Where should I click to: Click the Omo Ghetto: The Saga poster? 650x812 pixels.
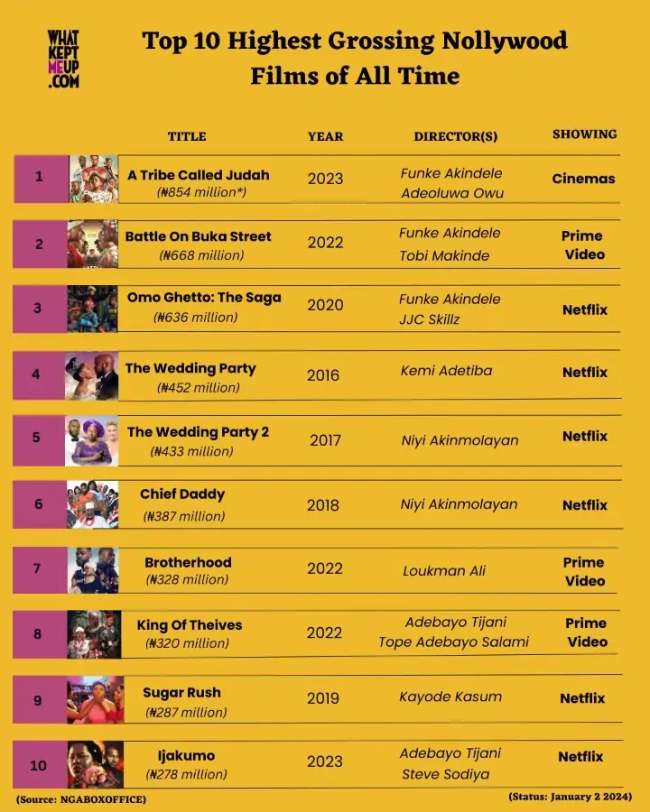click(x=92, y=309)
